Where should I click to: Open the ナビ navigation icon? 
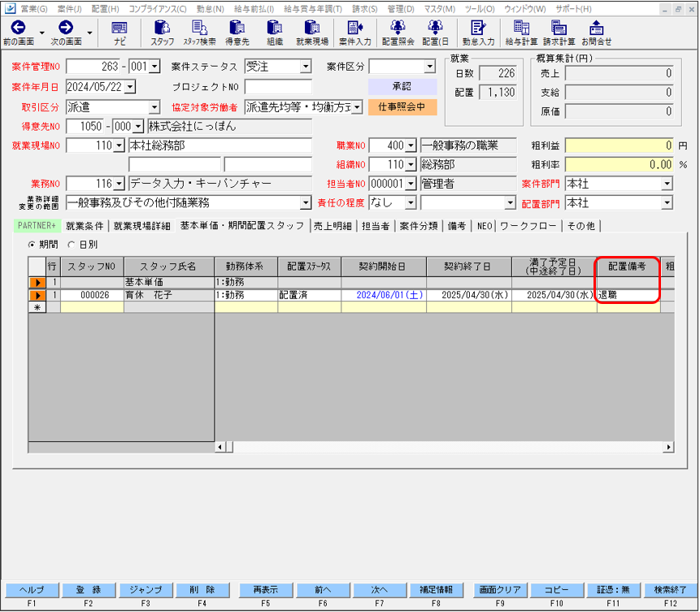coord(120,28)
